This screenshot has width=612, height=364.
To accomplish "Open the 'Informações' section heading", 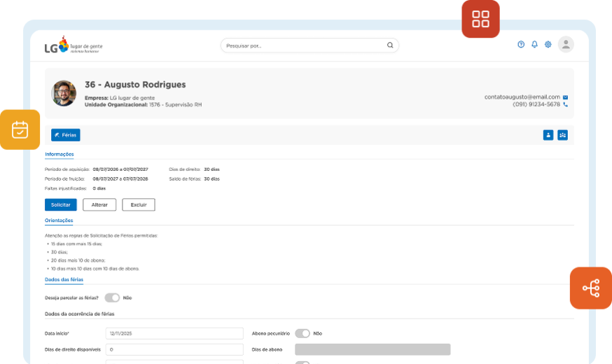I will (60, 154).
